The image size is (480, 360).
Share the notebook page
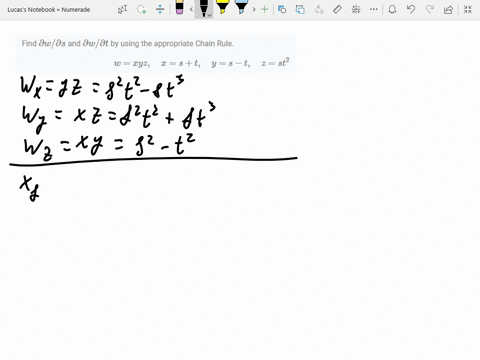point(448,9)
